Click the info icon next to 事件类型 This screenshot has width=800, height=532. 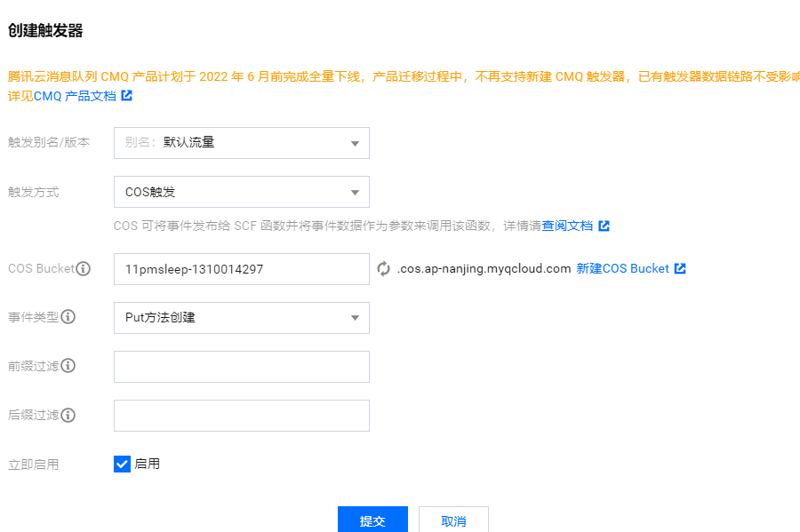click(x=68, y=317)
